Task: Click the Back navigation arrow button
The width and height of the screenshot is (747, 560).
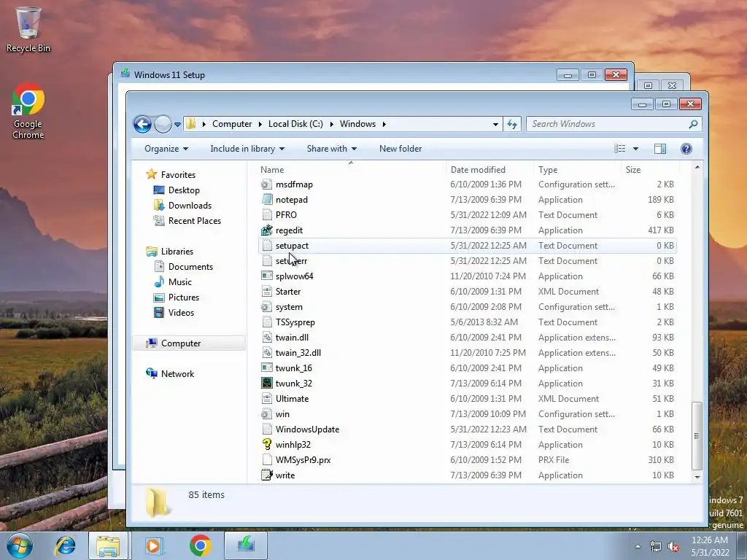Action: pos(142,124)
